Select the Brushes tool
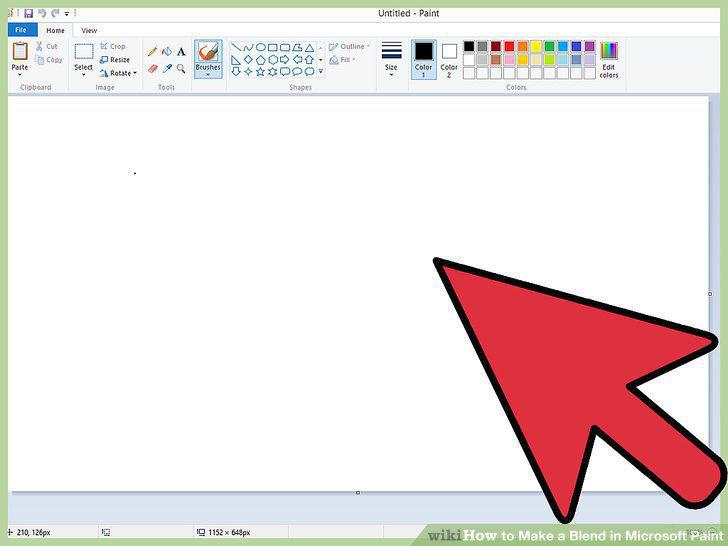The width and height of the screenshot is (728, 546). coord(208,52)
